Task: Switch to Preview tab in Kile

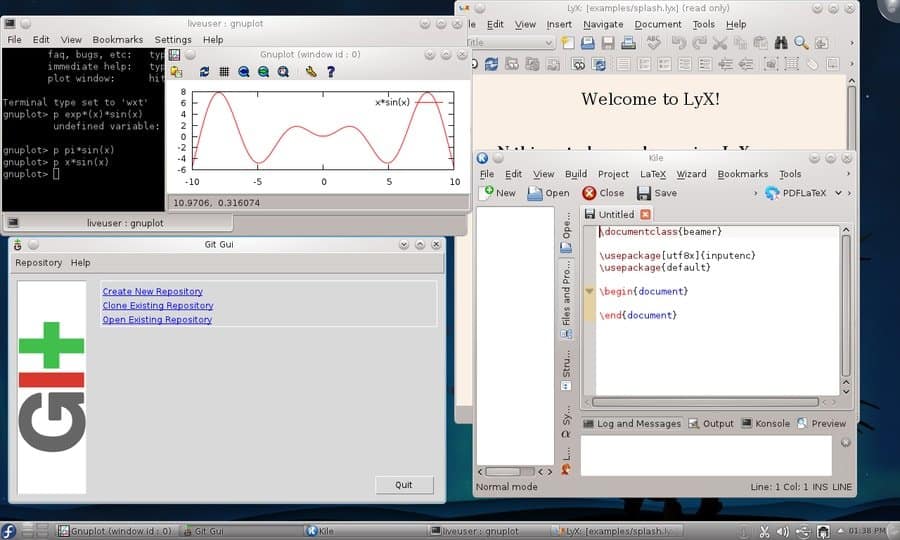Action: coord(821,424)
